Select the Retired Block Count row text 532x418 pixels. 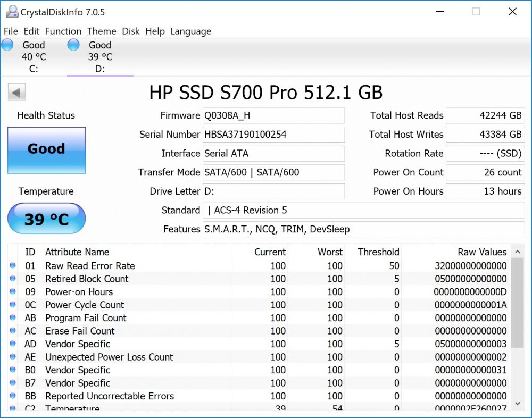pos(87,279)
